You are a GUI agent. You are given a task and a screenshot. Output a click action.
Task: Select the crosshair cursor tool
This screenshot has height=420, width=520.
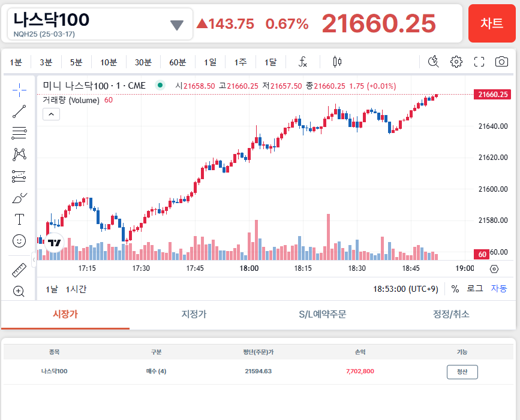19,90
